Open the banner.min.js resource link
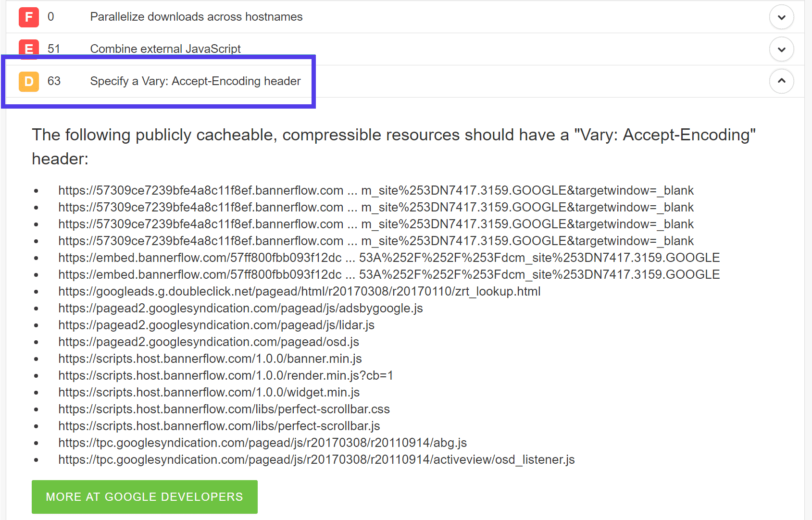Viewport: 812px width, 520px height. pos(210,358)
